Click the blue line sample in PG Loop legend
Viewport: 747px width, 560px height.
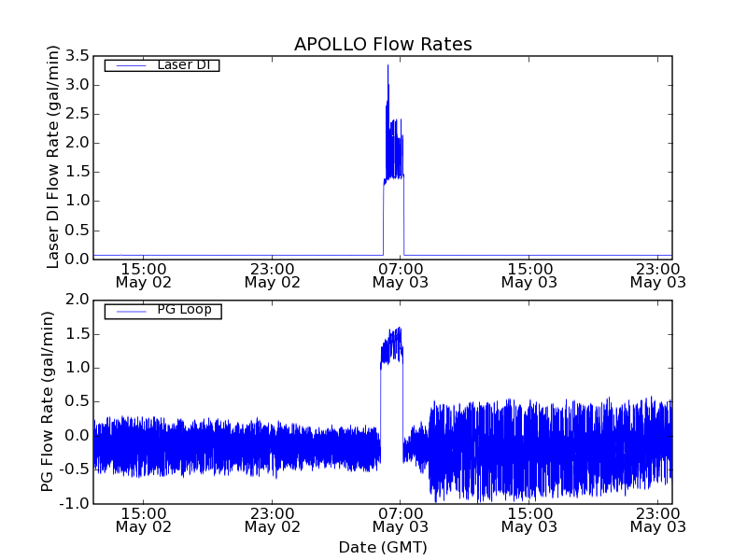click(x=131, y=312)
